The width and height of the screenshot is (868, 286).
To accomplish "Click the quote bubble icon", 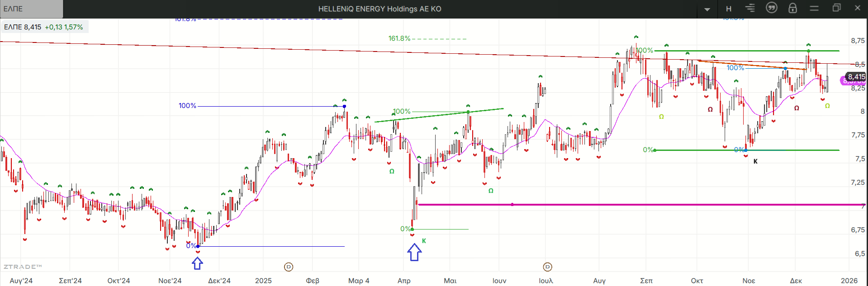I will [771, 8].
